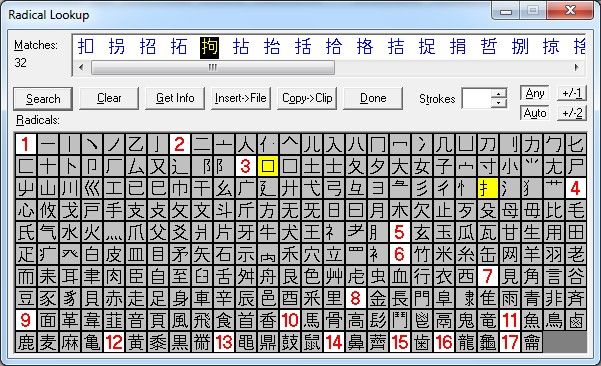
Task: Pick the kanji 招 from matches
Action: [148, 47]
